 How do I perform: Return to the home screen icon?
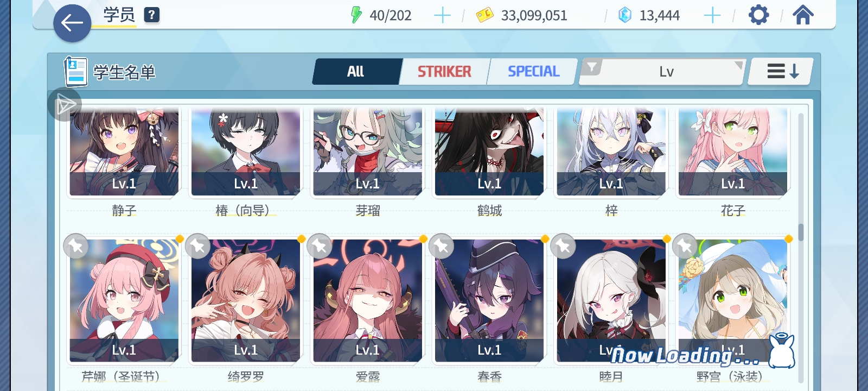point(803,15)
